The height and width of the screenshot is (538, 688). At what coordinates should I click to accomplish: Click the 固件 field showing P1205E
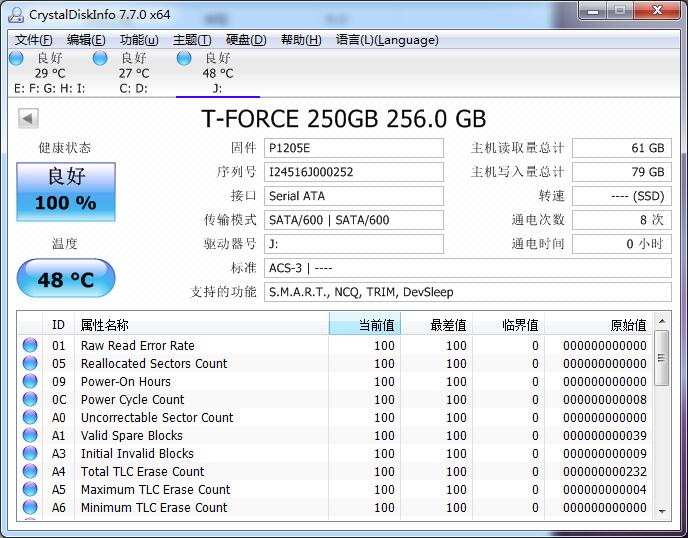coord(354,148)
